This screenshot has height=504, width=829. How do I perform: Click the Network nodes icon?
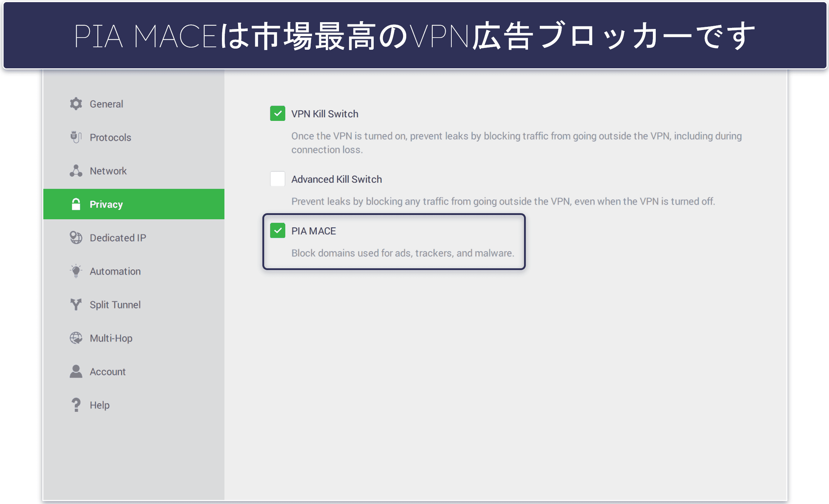(76, 171)
